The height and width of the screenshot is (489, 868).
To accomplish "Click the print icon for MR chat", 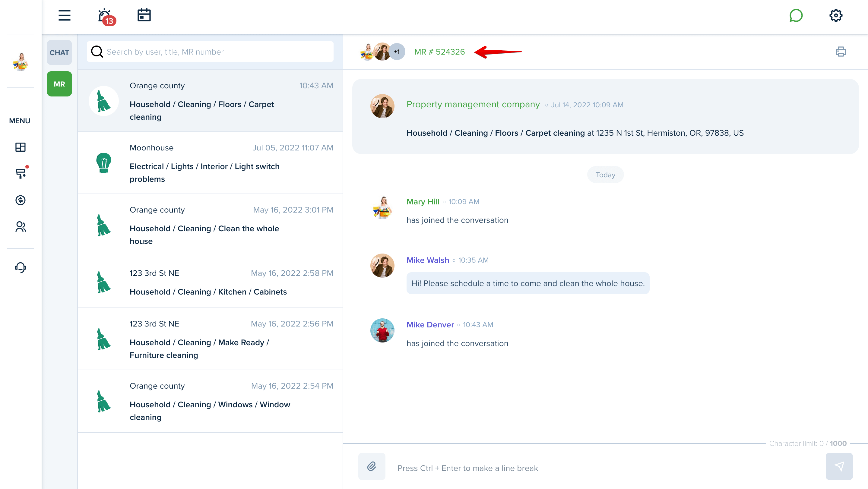I will click(x=841, y=52).
